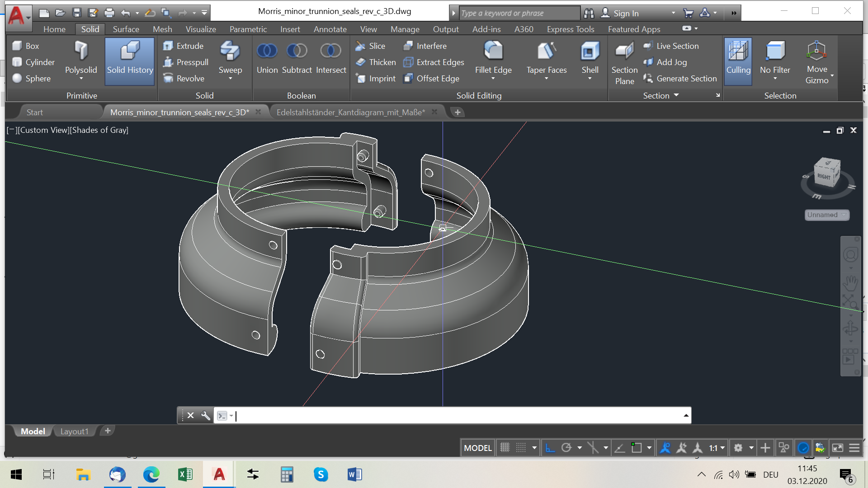Click the RIGHT face of the ViewCube

point(824,176)
